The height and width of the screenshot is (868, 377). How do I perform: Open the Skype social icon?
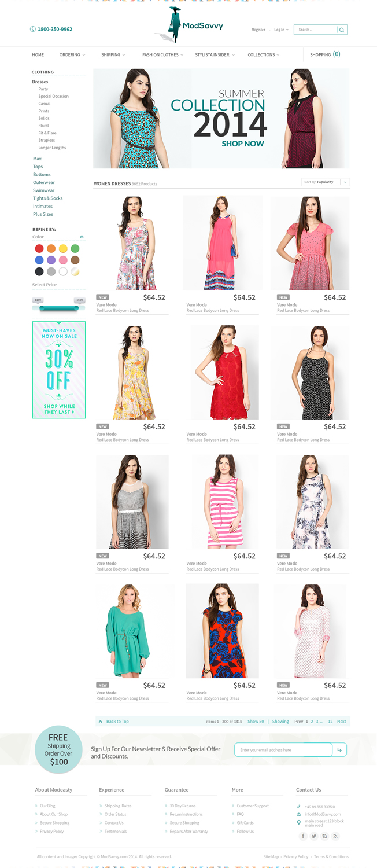click(324, 836)
